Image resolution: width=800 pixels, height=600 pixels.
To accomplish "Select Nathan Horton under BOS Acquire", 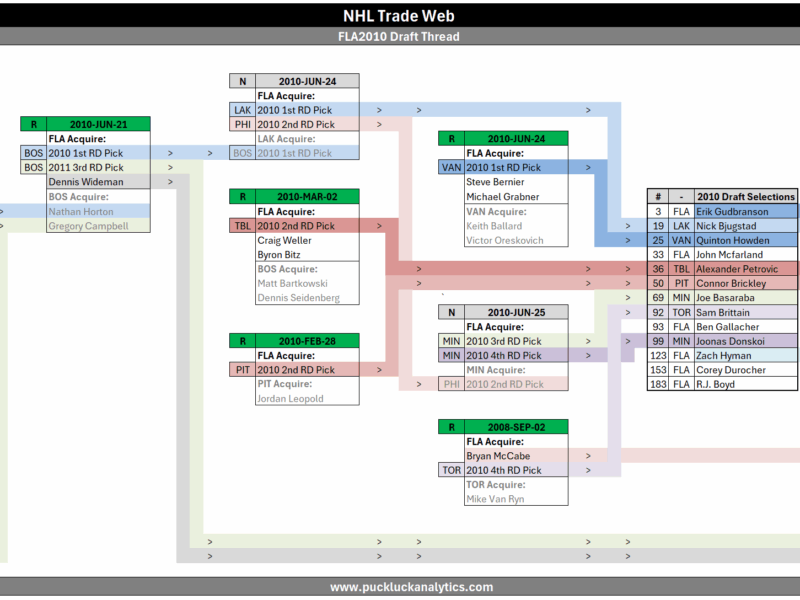I will (x=98, y=211).
